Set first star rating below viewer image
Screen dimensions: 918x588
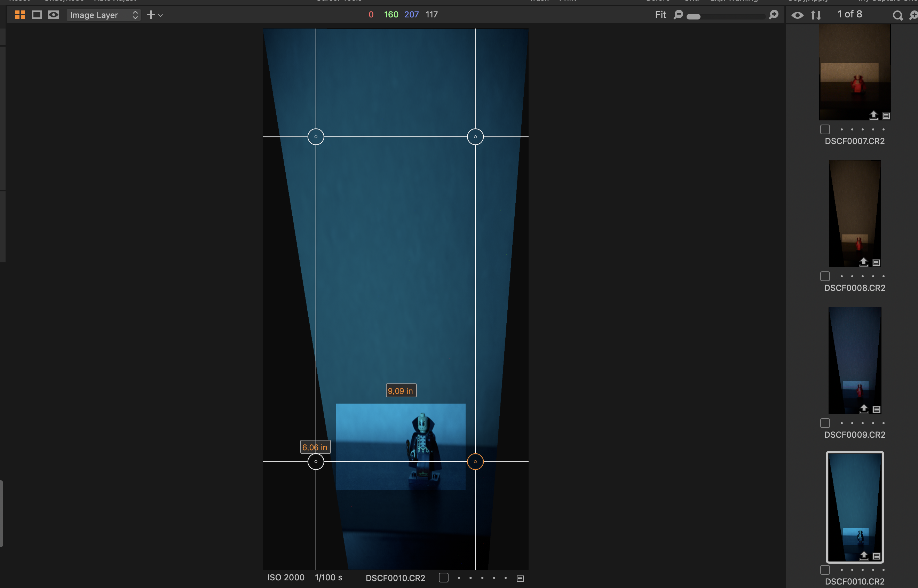459,578
